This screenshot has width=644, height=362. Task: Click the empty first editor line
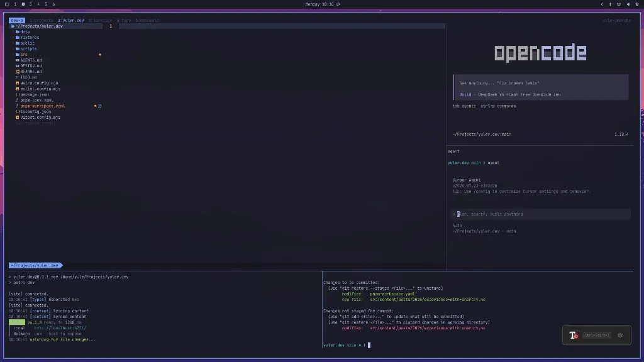click(x=282, y=26)
